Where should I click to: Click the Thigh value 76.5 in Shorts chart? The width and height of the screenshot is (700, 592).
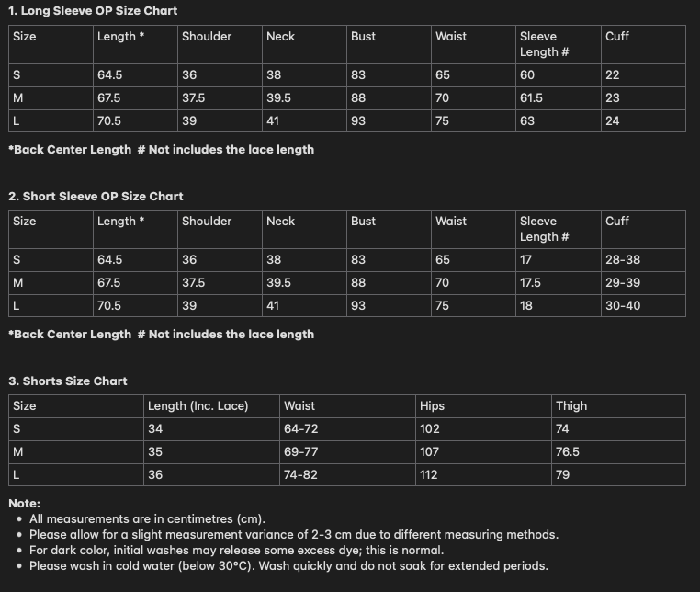pos(568,451)
